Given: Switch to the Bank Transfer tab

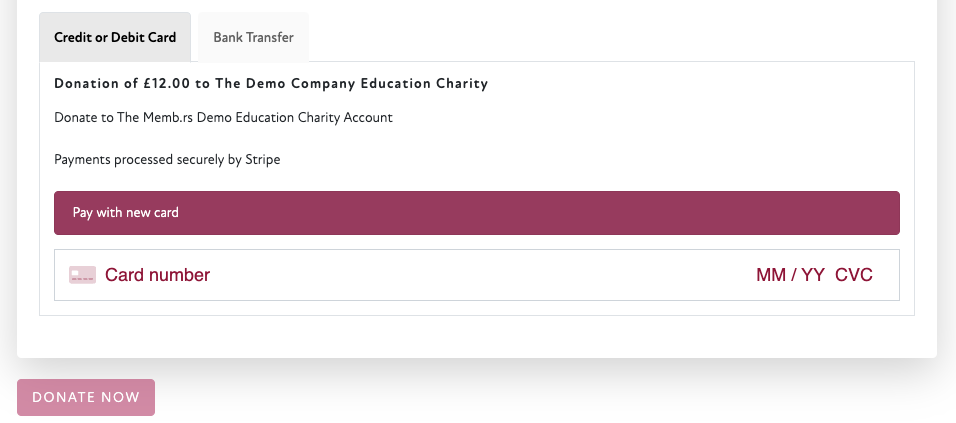Looking at the screenshot, I should pos(253,38).
